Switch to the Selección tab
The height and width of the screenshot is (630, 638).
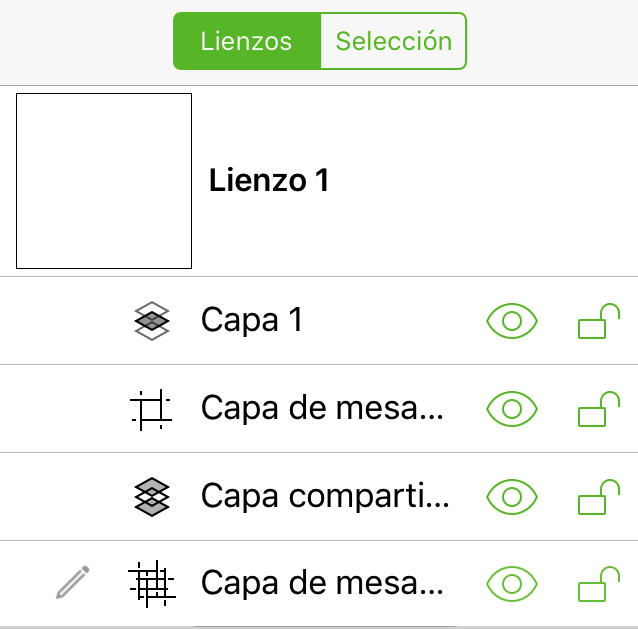[393, 41]
